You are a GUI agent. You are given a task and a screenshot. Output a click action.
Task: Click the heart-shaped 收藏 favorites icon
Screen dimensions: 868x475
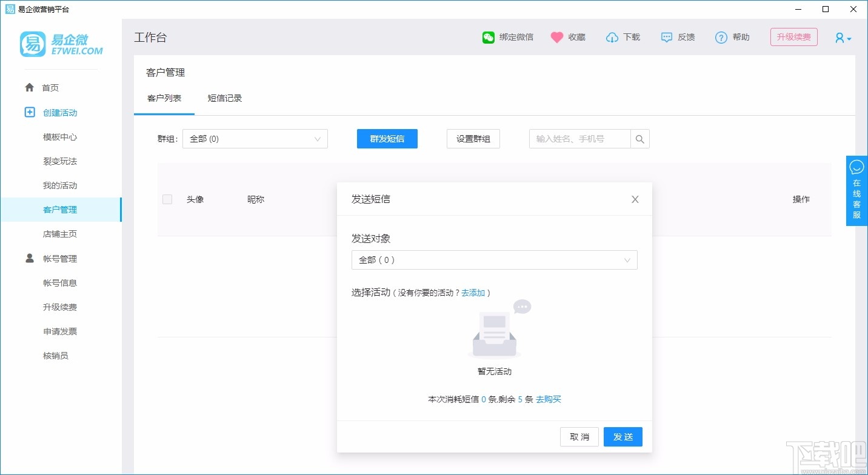pyautogui.click(x=556, y=37)
